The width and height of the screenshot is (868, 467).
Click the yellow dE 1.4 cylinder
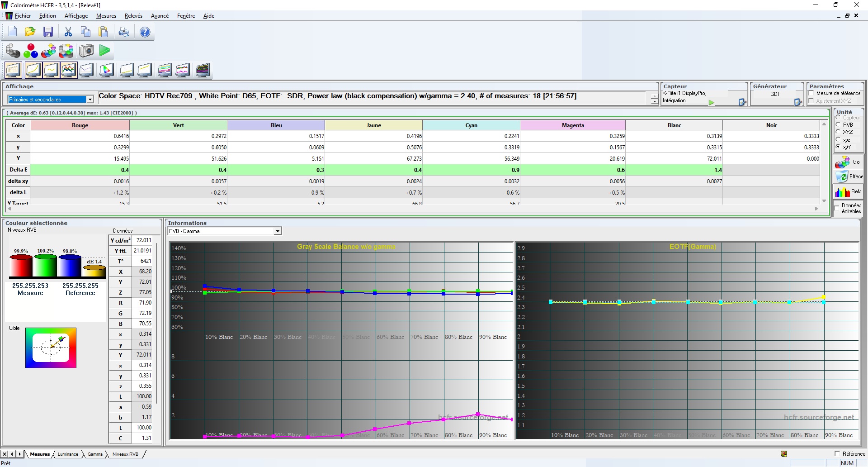(94, 271)
